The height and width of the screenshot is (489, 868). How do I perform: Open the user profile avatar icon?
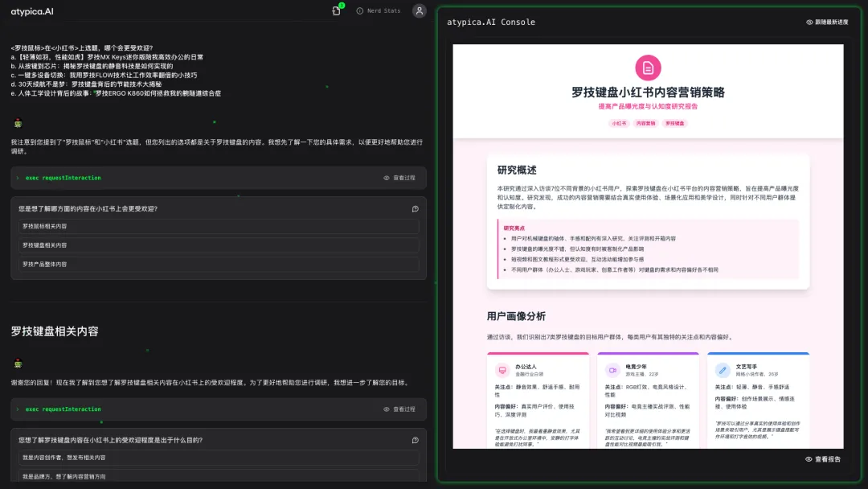[x=419, y=11]
